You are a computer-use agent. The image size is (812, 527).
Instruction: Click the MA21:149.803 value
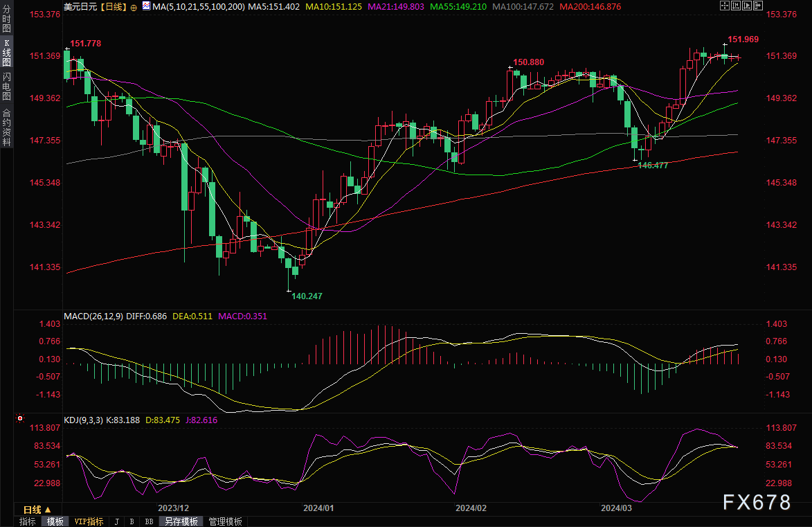[x=396, y=7]
